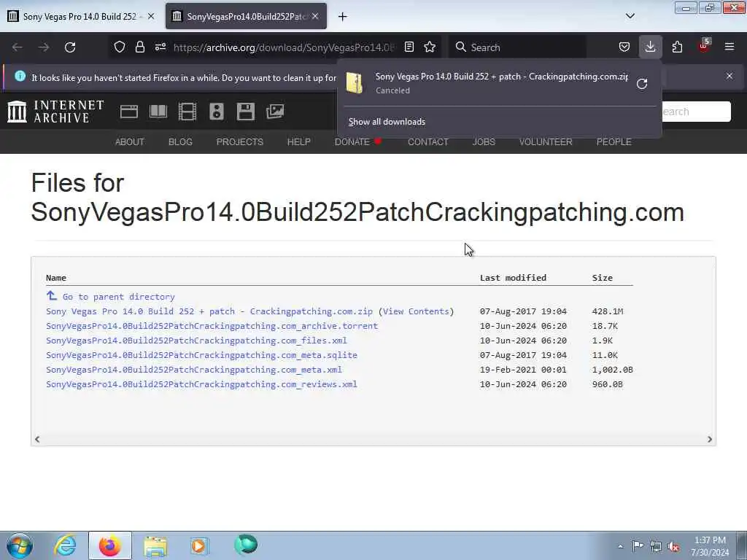747x560 pixels.
Task: Open Internet Archive Audio speaker icon
Action: 216,112
